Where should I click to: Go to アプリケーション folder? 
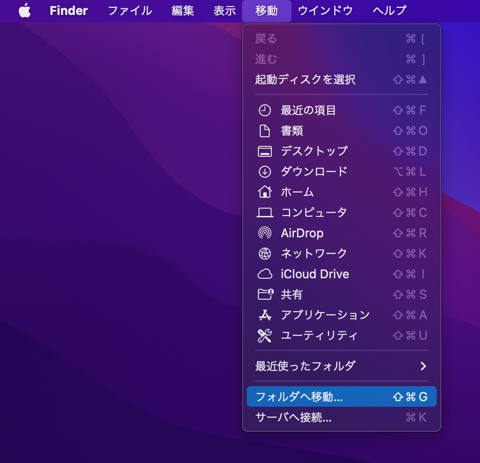342,315
